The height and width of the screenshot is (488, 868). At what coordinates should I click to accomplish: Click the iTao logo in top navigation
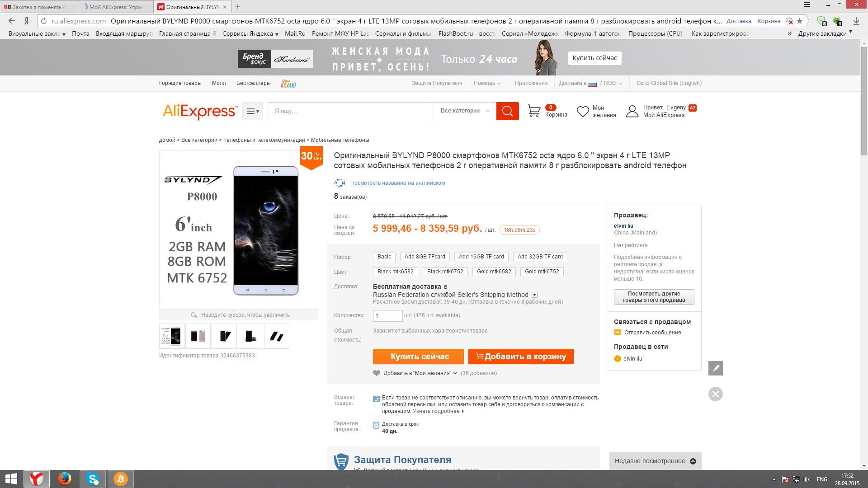point(288,84)
